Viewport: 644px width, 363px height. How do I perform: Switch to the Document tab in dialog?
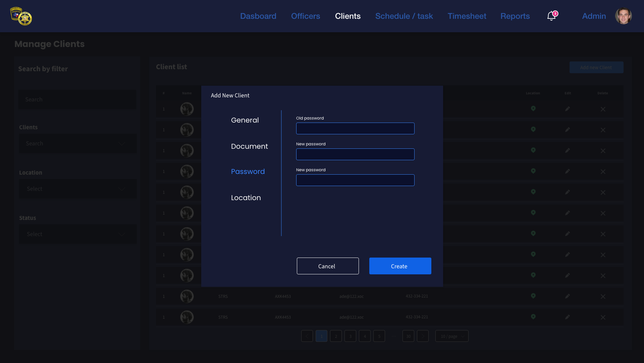click(x=249, y=146)
